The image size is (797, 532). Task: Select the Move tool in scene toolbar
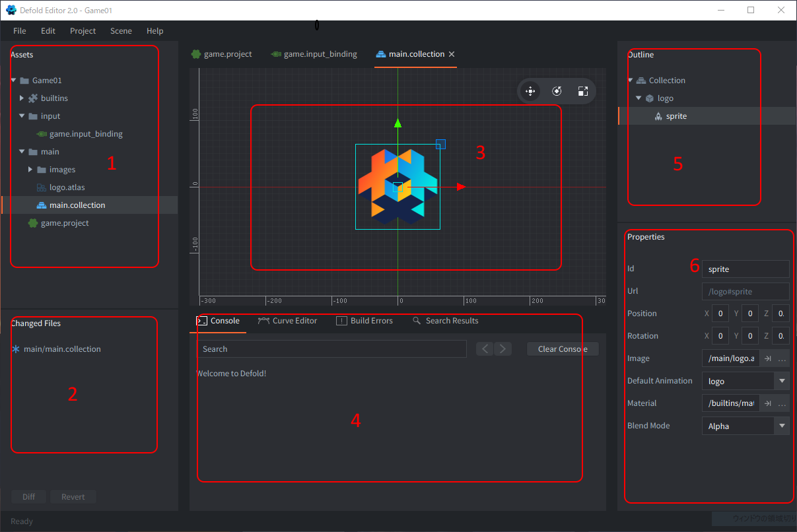point(530,91)
